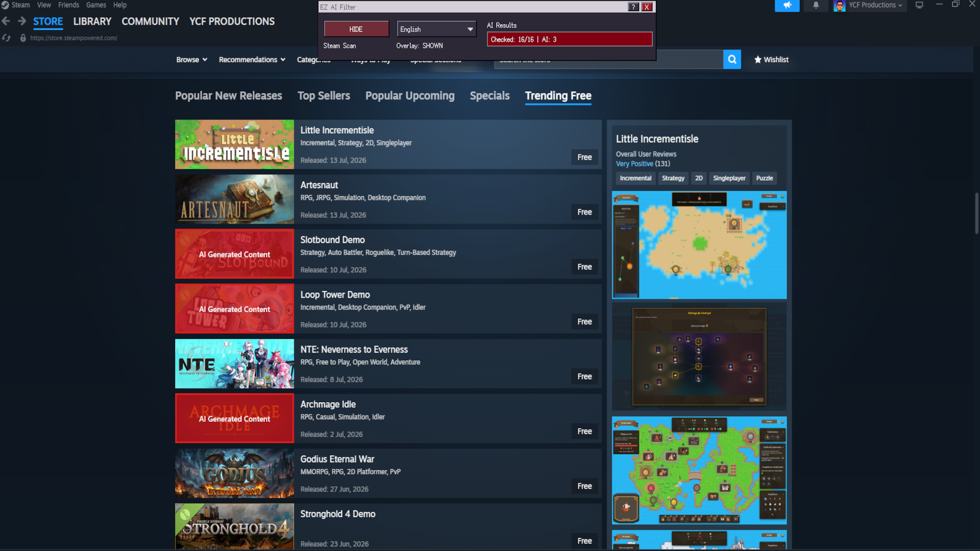980x551 pixels.
Task: Open the Steam menu
Action: click(20, 5)
